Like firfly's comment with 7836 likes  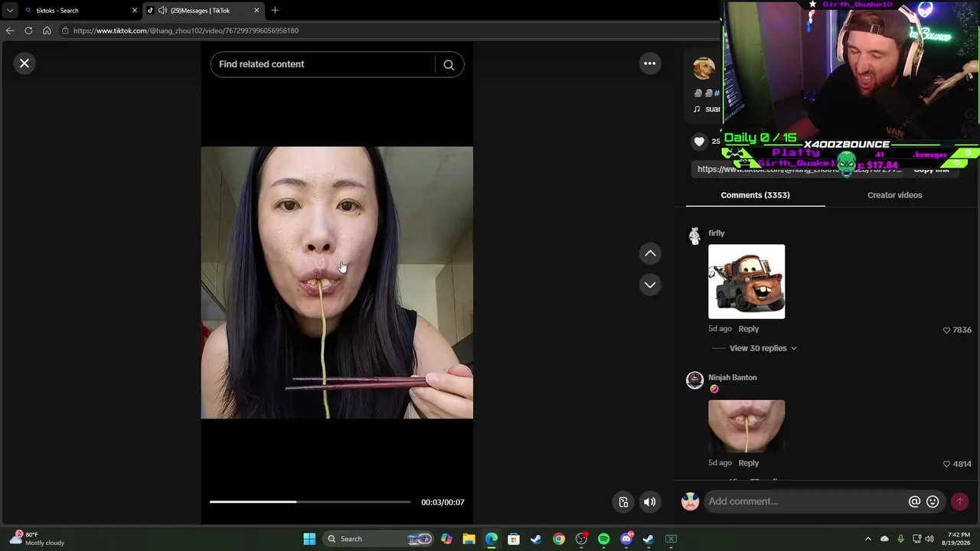(946, 330)
